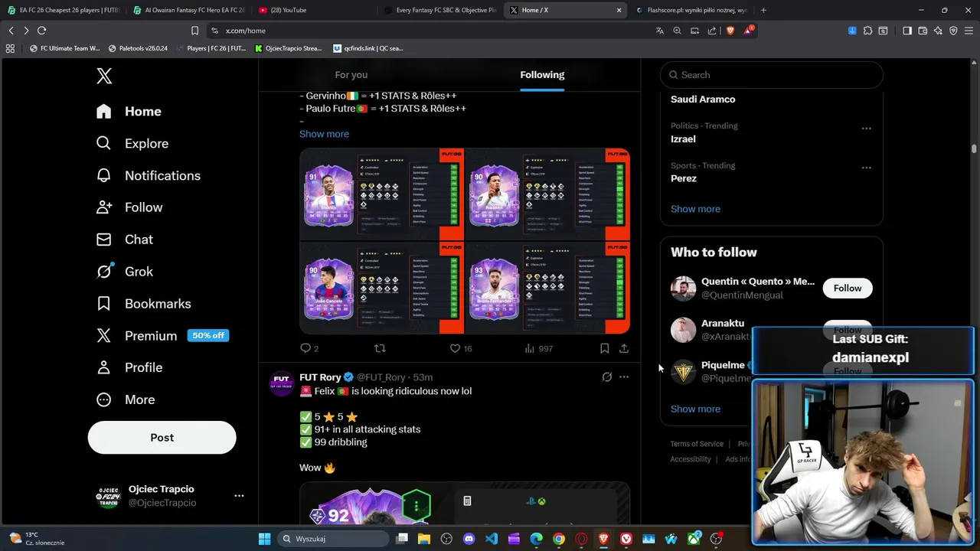Screen dimensions: 980x551
Task: Open the browser hamburger menu
Action: (969, 31)
